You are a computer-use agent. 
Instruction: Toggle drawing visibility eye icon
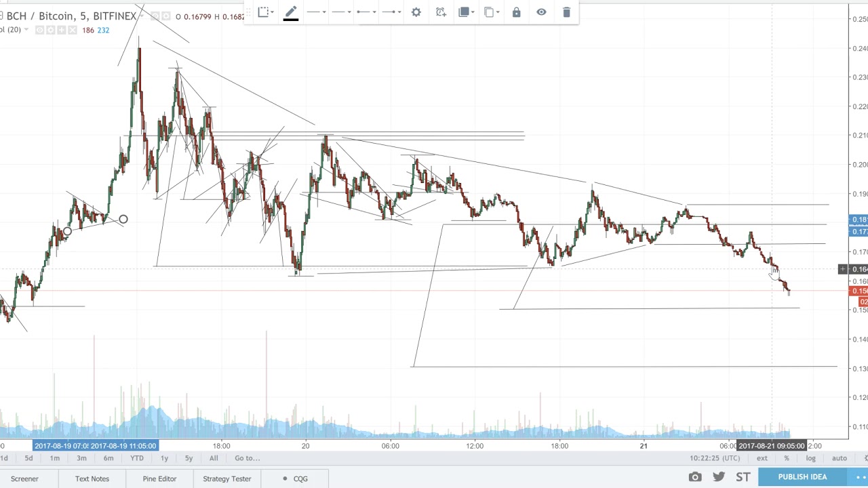point(541,12)
